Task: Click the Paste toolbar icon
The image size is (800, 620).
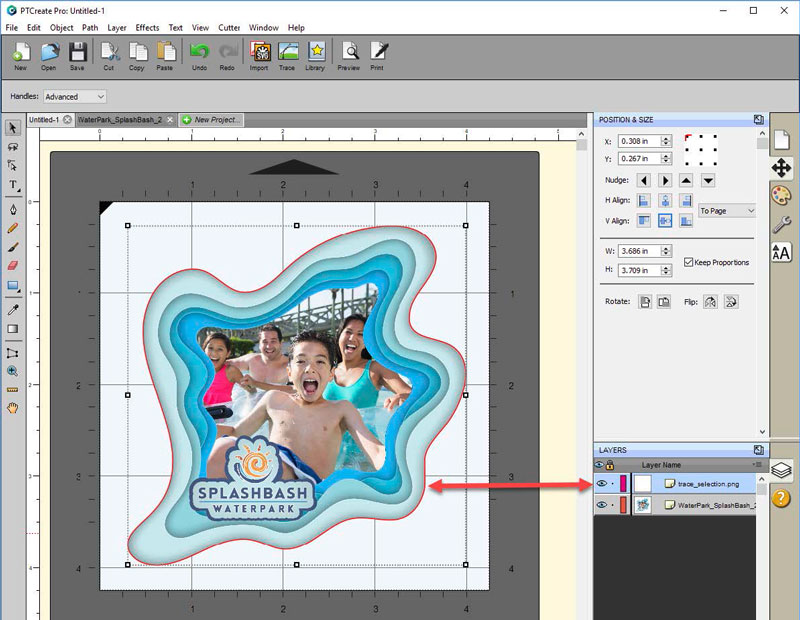Action: coord(165,56)
